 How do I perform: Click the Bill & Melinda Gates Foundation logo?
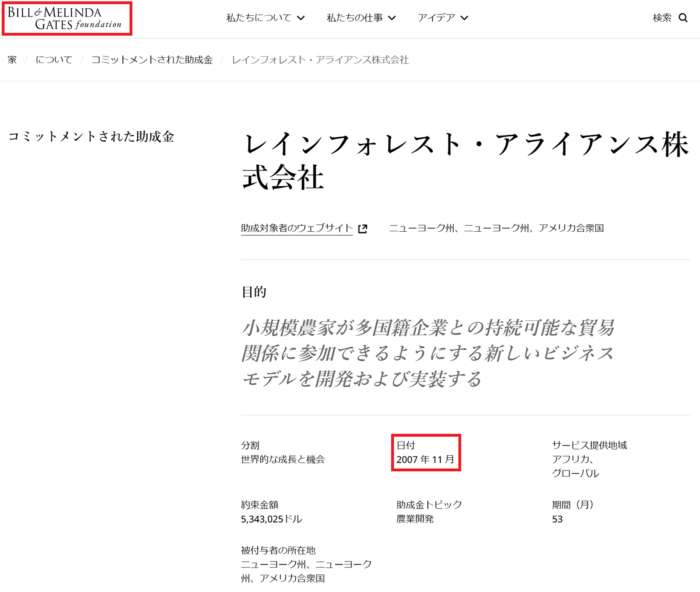65,18
